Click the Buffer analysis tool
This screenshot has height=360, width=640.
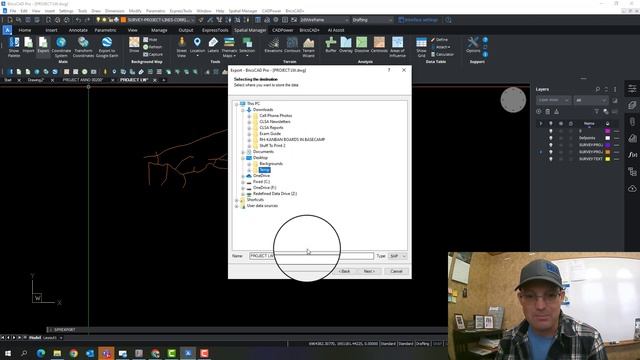[x=331, y=45]
